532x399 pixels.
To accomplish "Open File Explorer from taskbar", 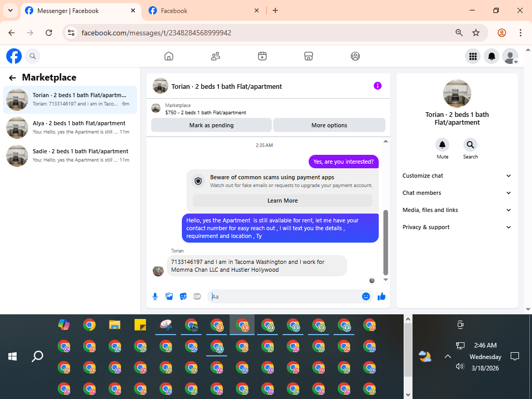I will pos(115,325).
